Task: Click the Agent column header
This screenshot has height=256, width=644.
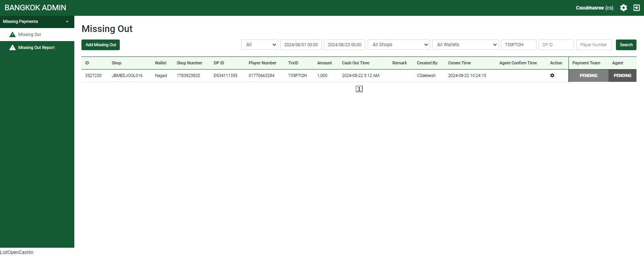Action: (x=618, y=63)
